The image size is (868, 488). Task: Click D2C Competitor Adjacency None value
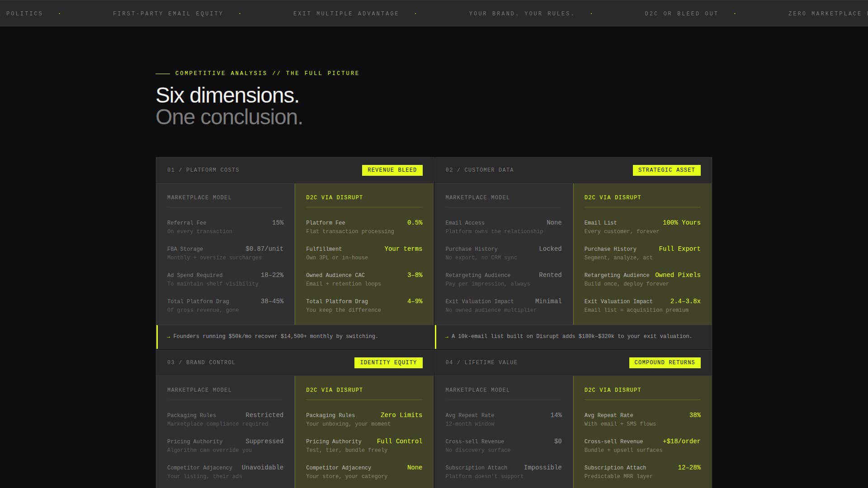point(415,468)
